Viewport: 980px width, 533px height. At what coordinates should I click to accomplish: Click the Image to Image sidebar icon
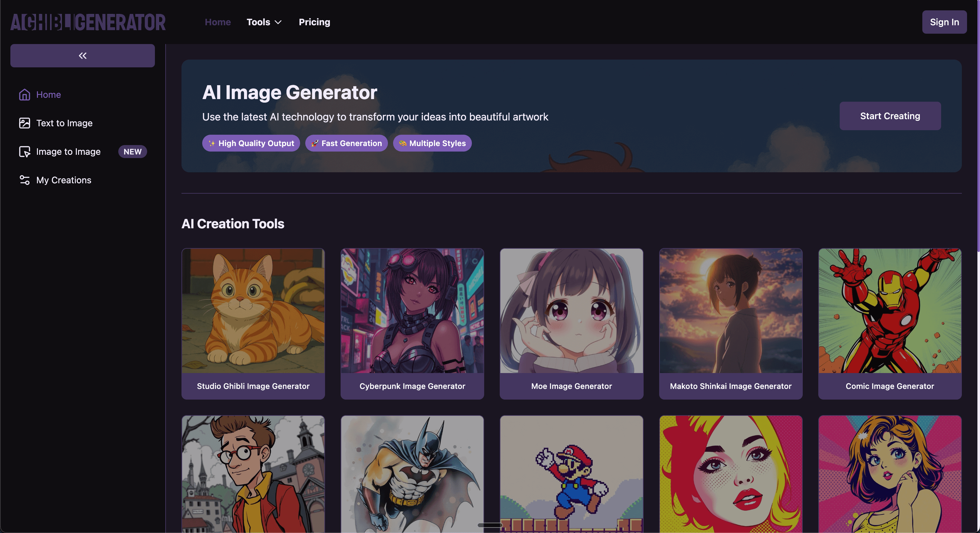coord(24,152)
